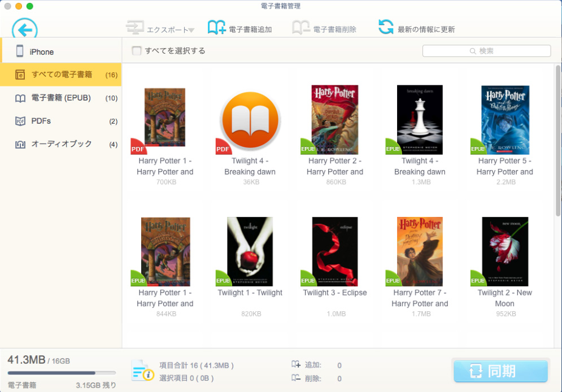Click the export (エクスポート) icon

135,28
